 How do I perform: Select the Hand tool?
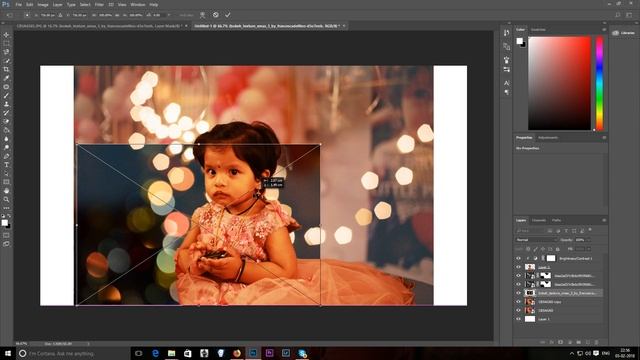click(x=6, y=191)
